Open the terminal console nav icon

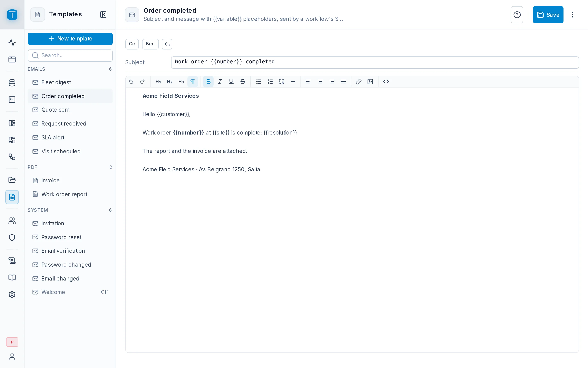coord(12,100)
